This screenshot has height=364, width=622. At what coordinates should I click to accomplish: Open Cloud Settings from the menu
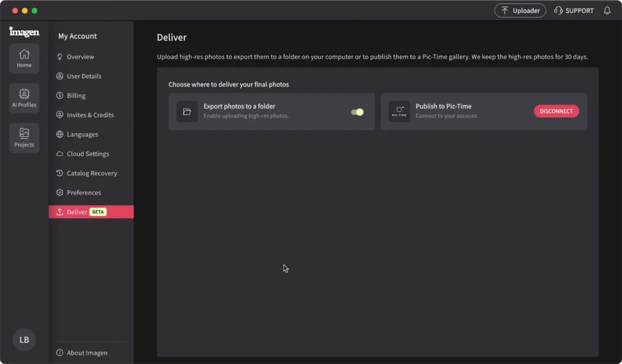click(x=87, y=154)
